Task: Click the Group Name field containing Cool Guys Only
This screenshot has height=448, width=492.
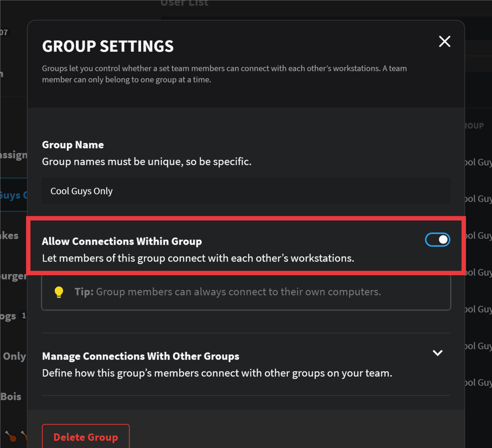Action: click(x=246, y=191)
